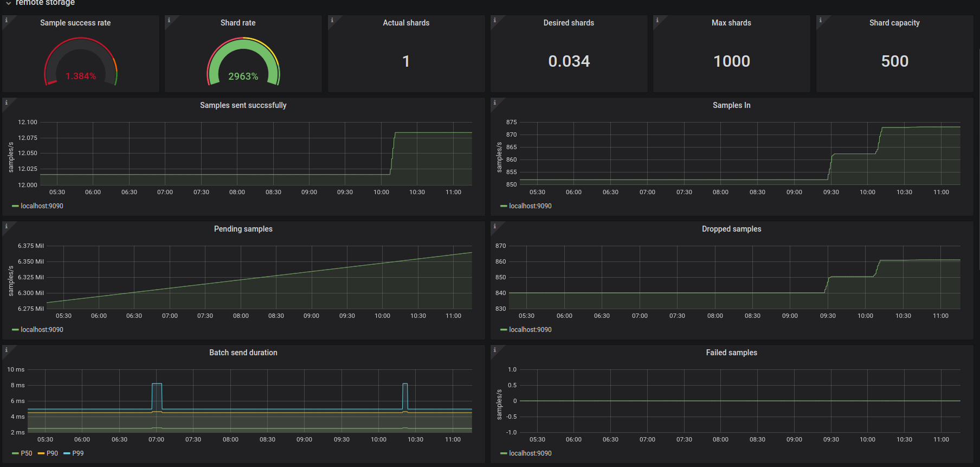Click info icon on Desired shards panel

click(x=495, y=20)
